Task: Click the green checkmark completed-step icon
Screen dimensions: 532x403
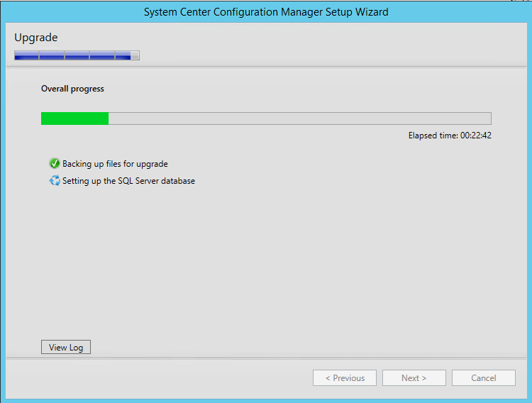Action: [x=55, y=164]
